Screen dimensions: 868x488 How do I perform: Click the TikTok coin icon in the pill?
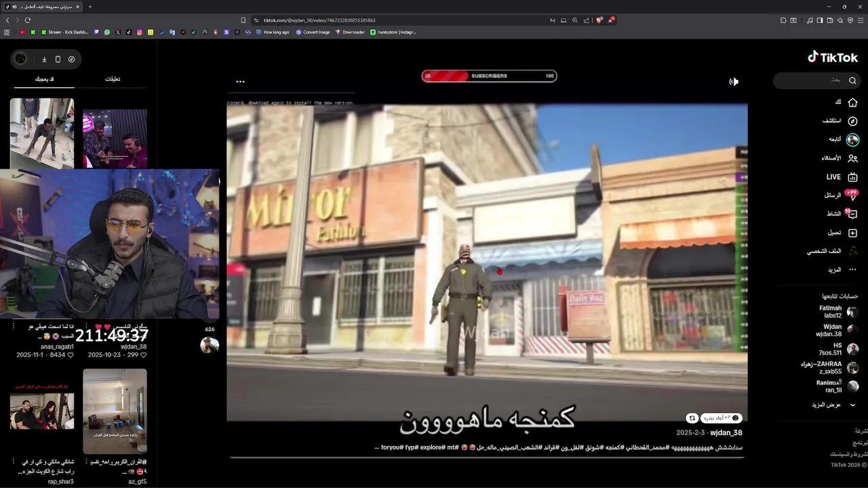coord(71,59)
